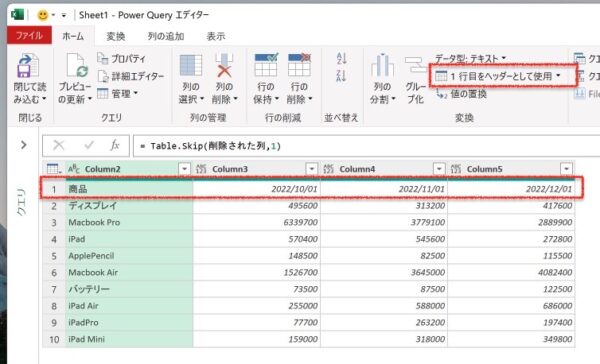The height and width of the screenshot is (364, 600).
Task: Open the Advanced Editor (詳細エディター)
Action: click(x=131, y=76)
